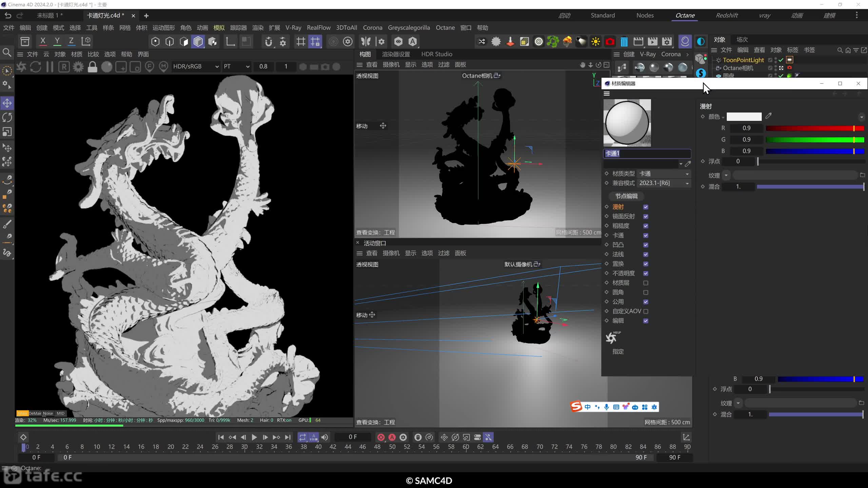
Task: Click the pause render icon in Live Viewer
Action: [50, 67]
